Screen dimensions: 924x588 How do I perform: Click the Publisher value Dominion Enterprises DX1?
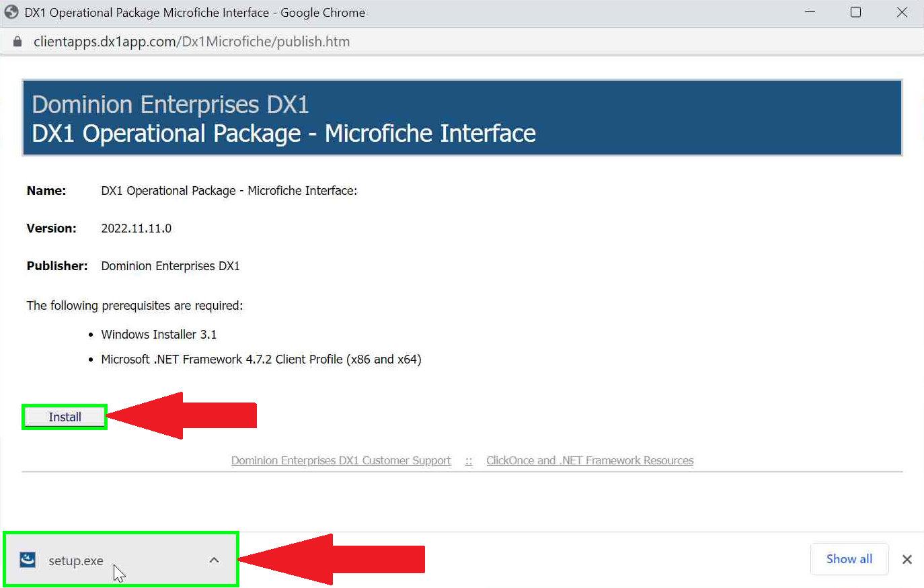170,266
